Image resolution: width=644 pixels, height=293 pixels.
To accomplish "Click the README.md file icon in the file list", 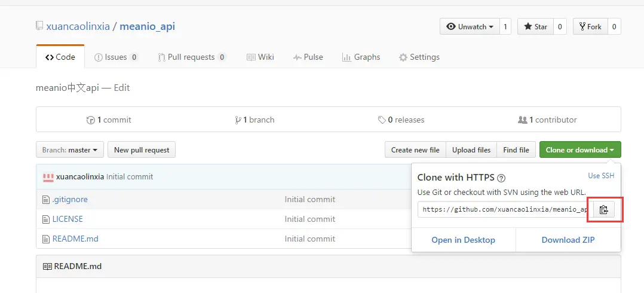I will (46, 239).
